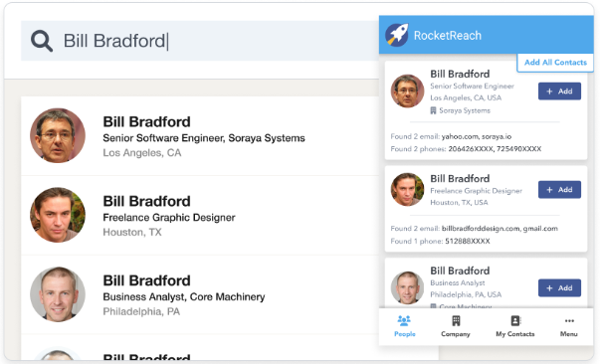The image size is (600, 364).
Task: Open the Philadelphia Business Analyst result photo
Action: coord(58,294)
